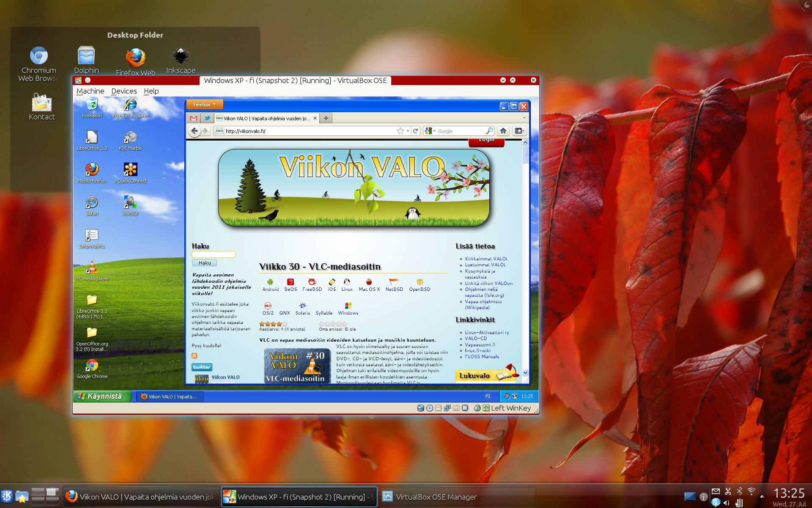Click the RSS feed icon on page
This screenshot has width=812, height=508.
point(194,356)
